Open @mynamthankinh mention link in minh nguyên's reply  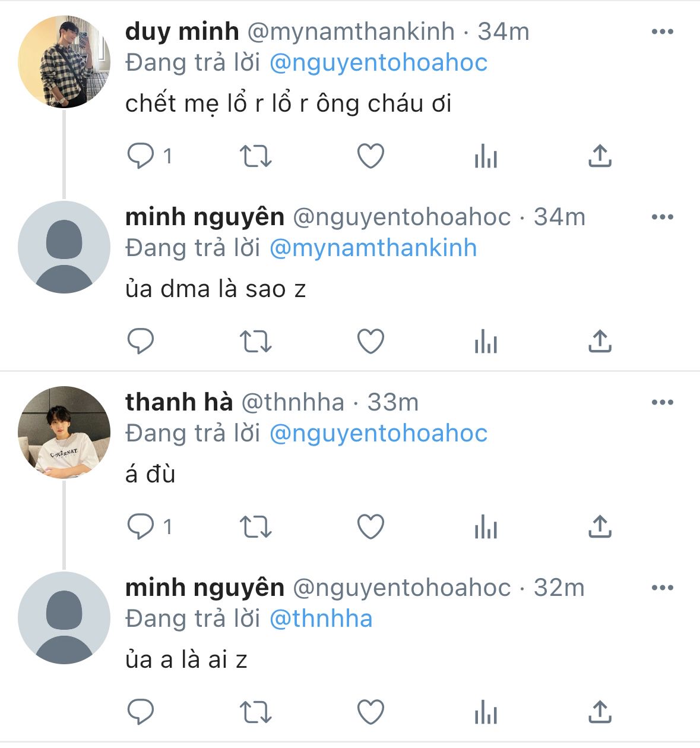[373, 248]
